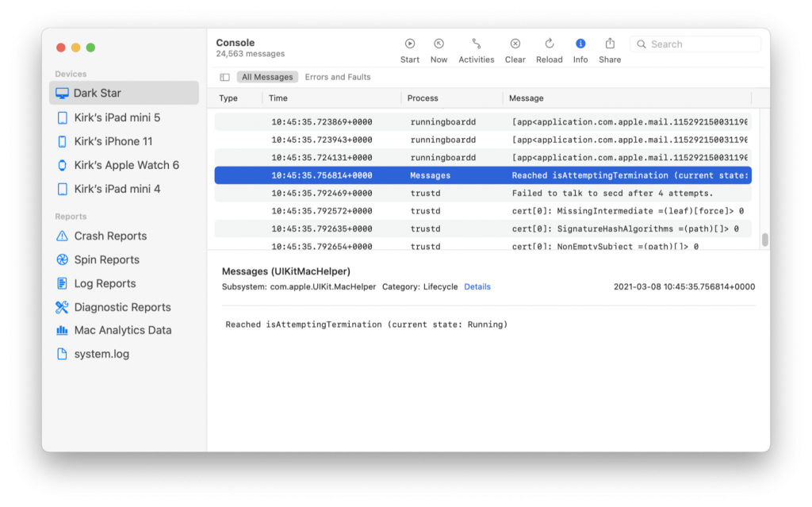Image resolution: width=812 pixels, height=507 pixels.
Task: Click the Spin Reports icon
Action: 63,259
